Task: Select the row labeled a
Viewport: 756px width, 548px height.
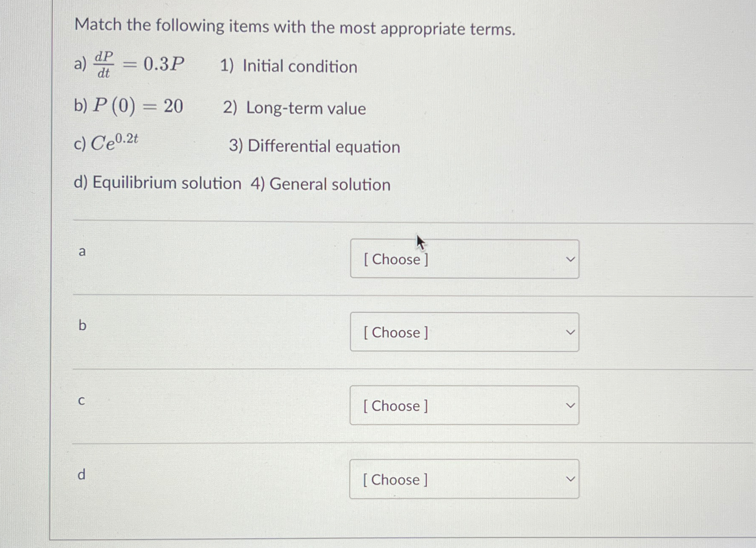Action: coord(82,252)
